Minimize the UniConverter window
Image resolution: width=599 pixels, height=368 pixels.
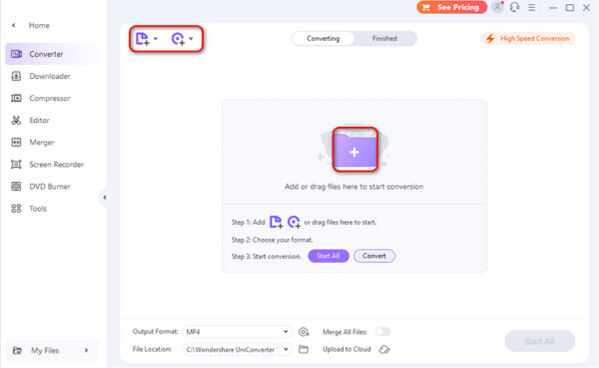click(553, 8)
